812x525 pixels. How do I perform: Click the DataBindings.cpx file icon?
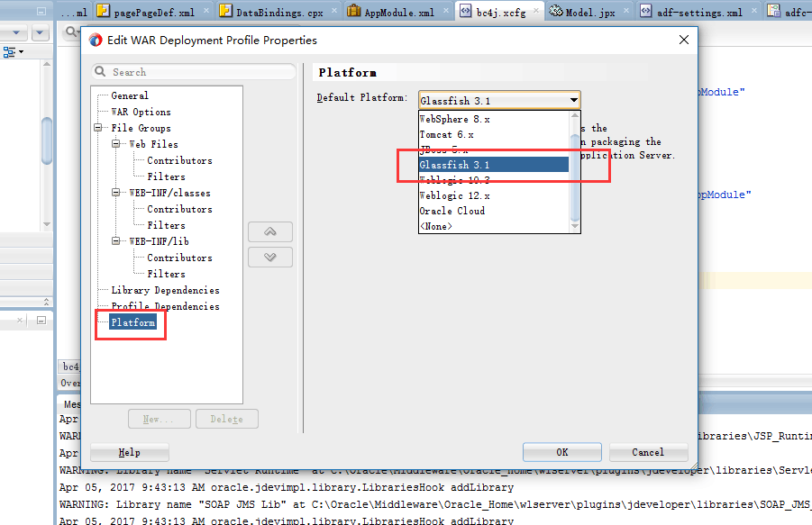(226, 11)
